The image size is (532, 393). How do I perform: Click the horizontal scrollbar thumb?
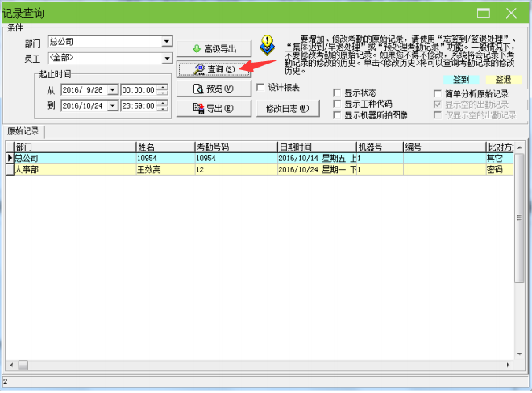pyautogui.click(x=23, y=365)
